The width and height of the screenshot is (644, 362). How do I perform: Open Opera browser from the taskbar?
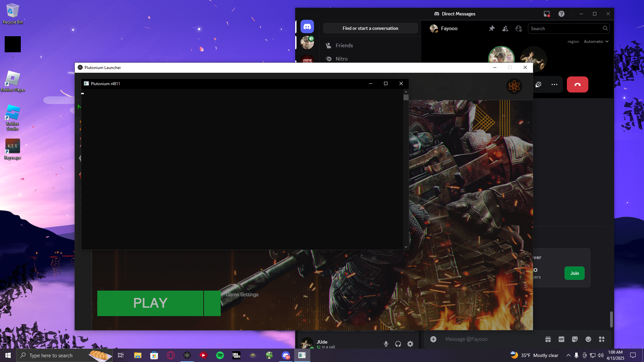171,355
